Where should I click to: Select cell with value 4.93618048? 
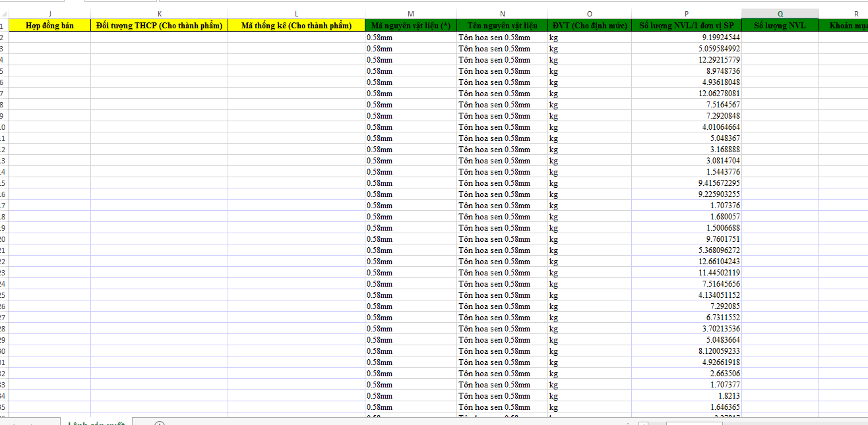pyautogui.click(x=687, y=82)
